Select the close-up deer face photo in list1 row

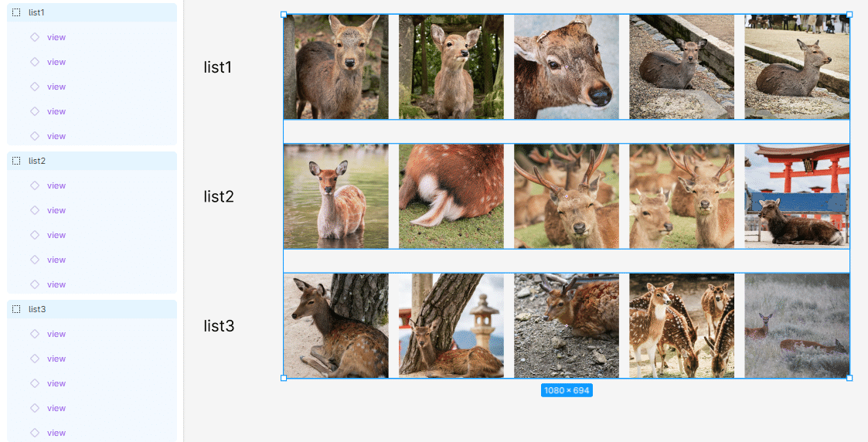tap(567, 67)
